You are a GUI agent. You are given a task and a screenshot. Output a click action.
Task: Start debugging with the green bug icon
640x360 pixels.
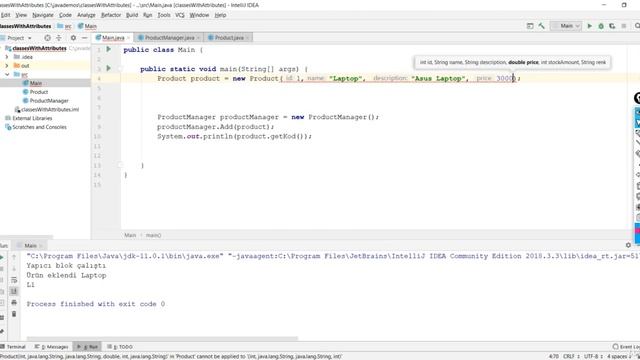pos(601,26)
